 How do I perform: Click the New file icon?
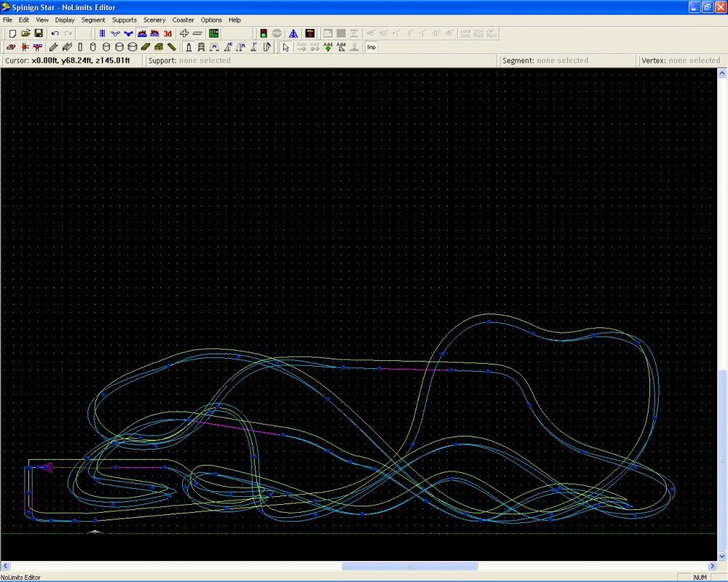pyautogui.click(x=12, y=33)
